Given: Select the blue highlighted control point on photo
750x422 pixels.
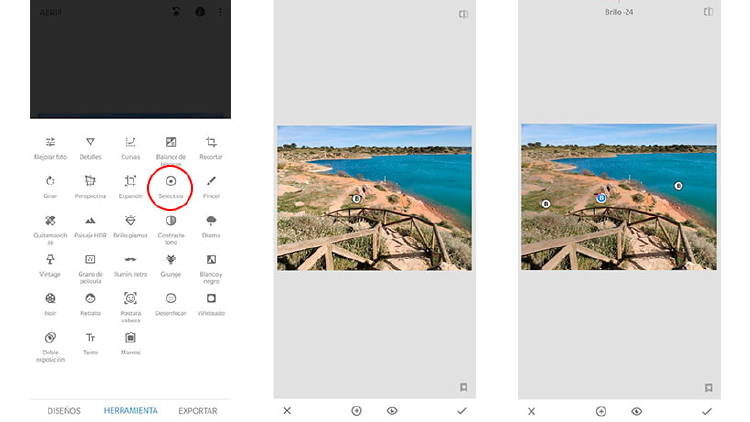Looking at the screenshot, I should pos(601,198).
